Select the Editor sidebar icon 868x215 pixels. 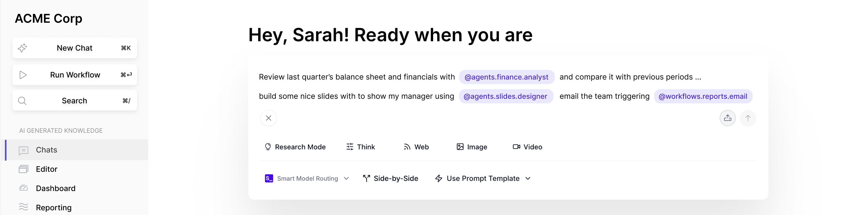(23, 169)
